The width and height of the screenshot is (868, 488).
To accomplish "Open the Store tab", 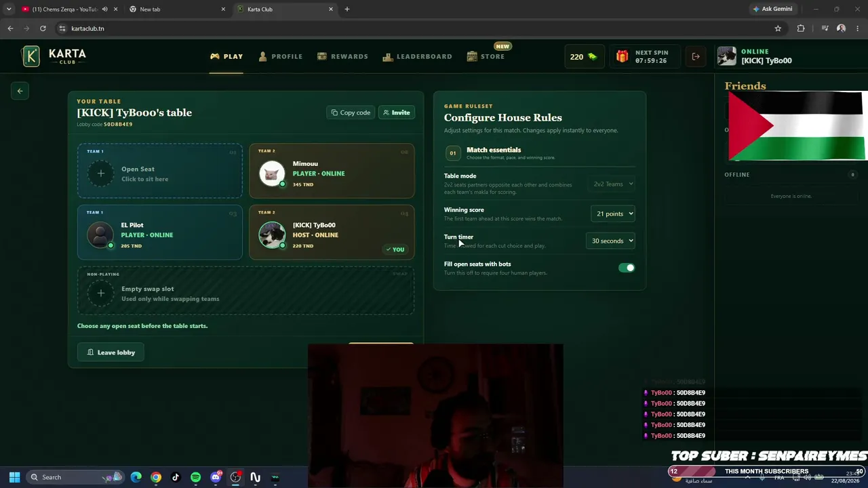I will click(x=486, y=56).
